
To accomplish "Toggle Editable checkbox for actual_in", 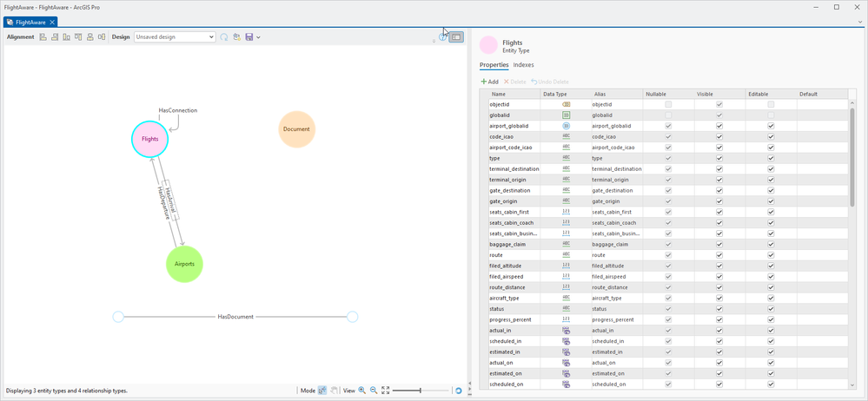I will point(771,330).
